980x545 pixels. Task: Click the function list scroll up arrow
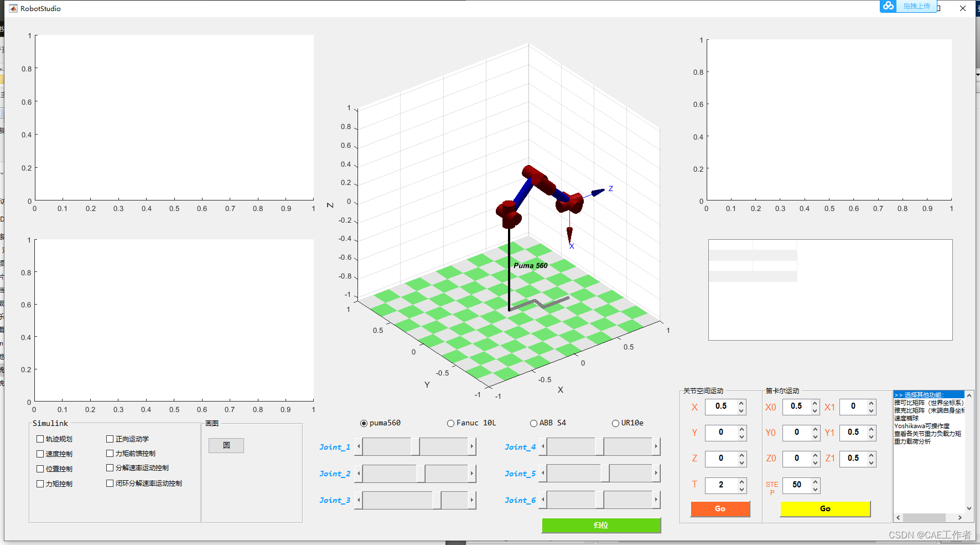(x=969, y=395)
